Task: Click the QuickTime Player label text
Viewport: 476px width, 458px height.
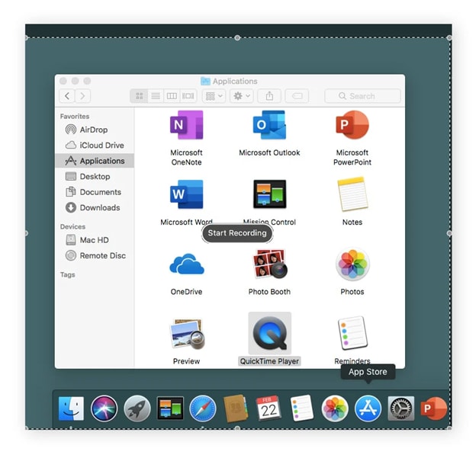Action: (x=269, y=361)
